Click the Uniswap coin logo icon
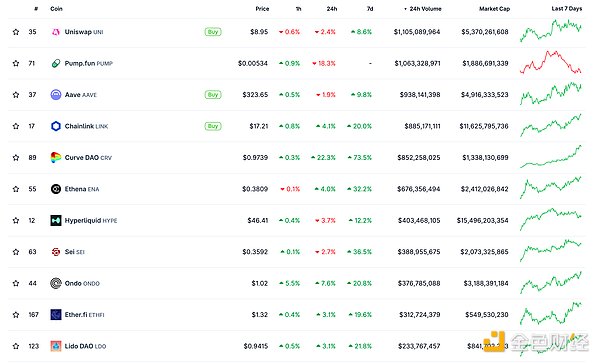This screenshot has height=363, width=600. pyautogui.click(x=56, y=32)
